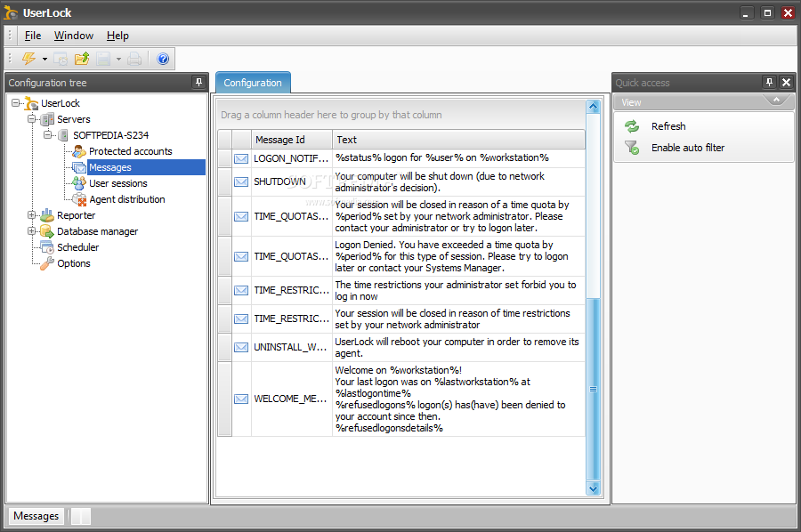Click the printer toolbar icon
This screenshot has height=532, width=801.
pyautogui.click(x=134, y=59)
